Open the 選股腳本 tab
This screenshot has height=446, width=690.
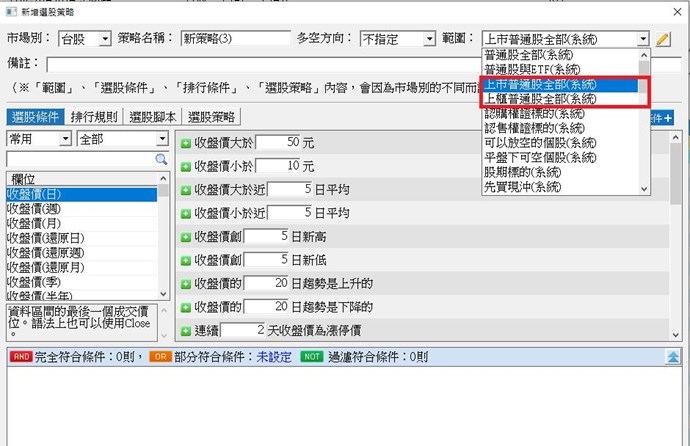click(x=155, y=118)
